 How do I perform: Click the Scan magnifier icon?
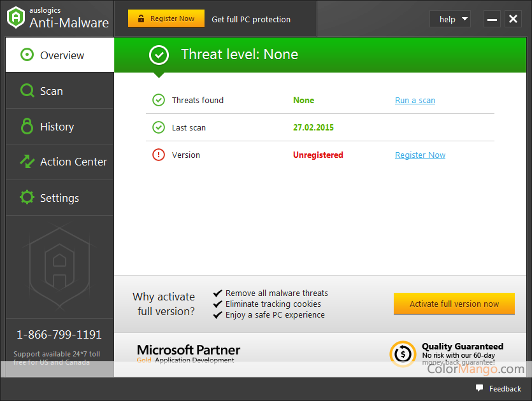pos(27,90)
